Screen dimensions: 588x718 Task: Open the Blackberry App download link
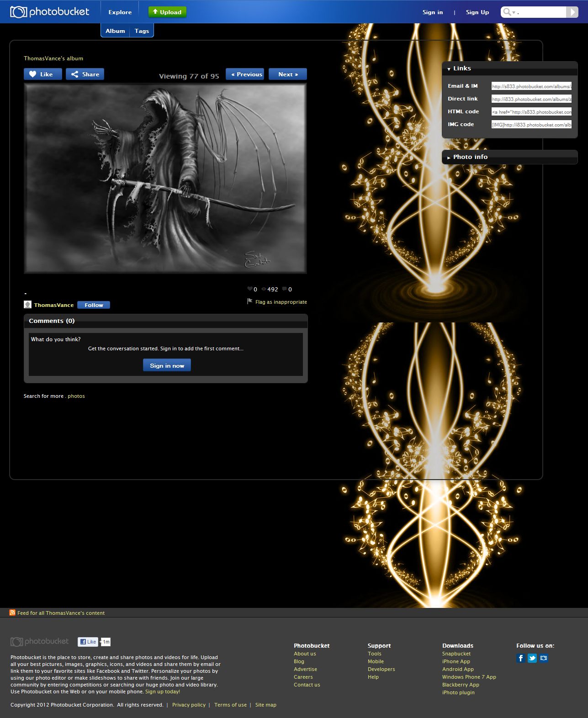[461, 685]
